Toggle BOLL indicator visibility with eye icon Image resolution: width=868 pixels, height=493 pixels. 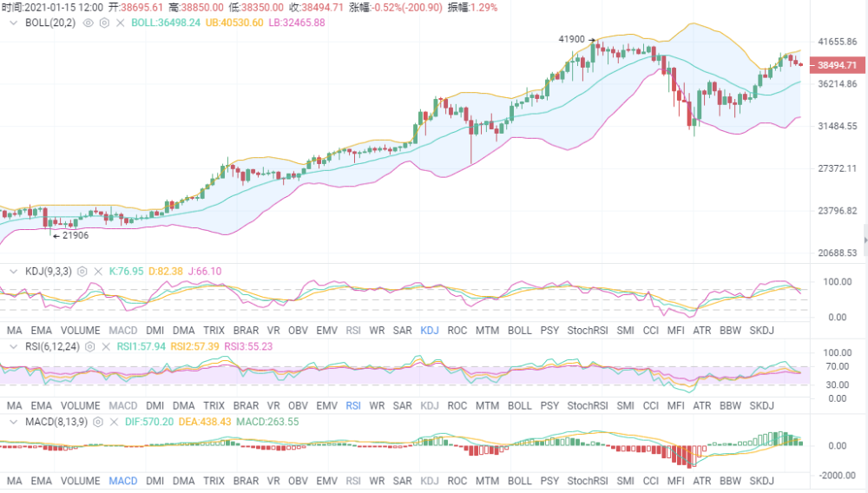[88, 23]
